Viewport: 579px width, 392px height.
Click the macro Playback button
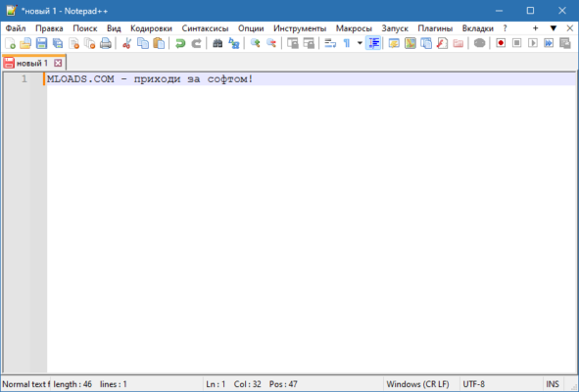(x=533, y=43)
